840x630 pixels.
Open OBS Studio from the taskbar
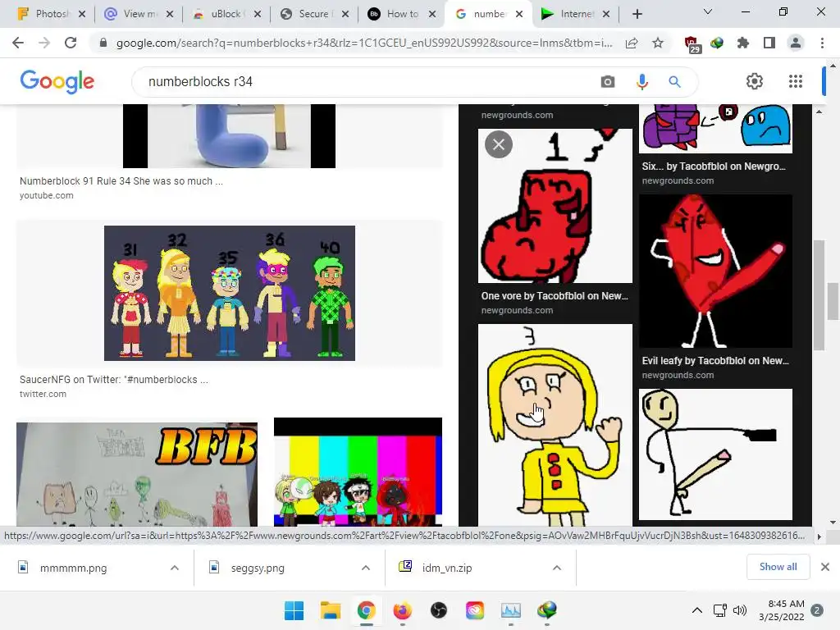tap(438, 610)
